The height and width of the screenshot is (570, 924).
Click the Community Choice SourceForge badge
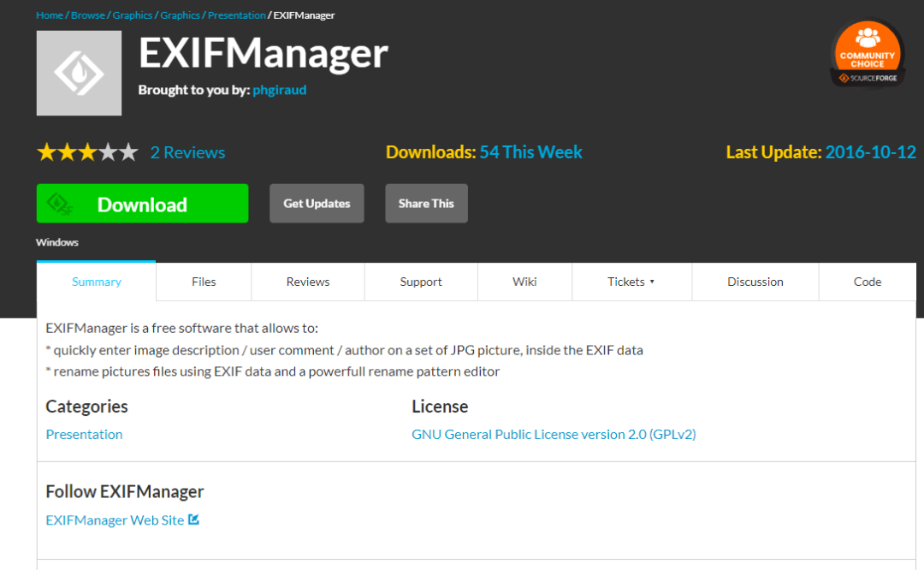(868, 53)
